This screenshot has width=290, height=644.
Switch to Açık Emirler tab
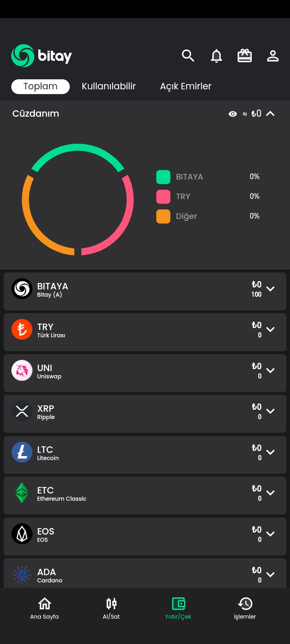[186, 86]
